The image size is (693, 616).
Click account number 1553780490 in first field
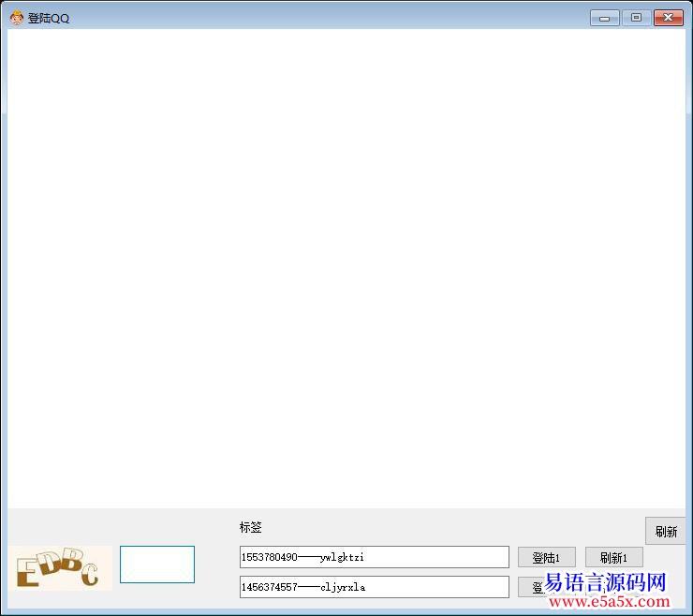[269, 558]
